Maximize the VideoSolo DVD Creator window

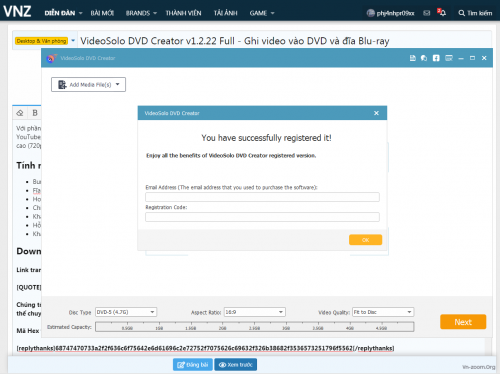(x=472, y=58)
